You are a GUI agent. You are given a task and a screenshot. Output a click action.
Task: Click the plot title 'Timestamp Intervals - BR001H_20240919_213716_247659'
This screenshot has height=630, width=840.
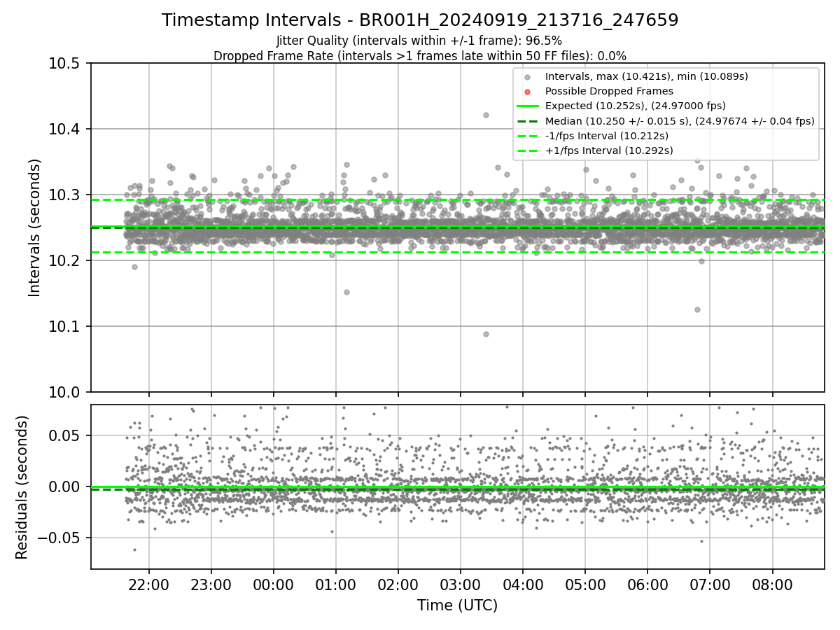420,20
